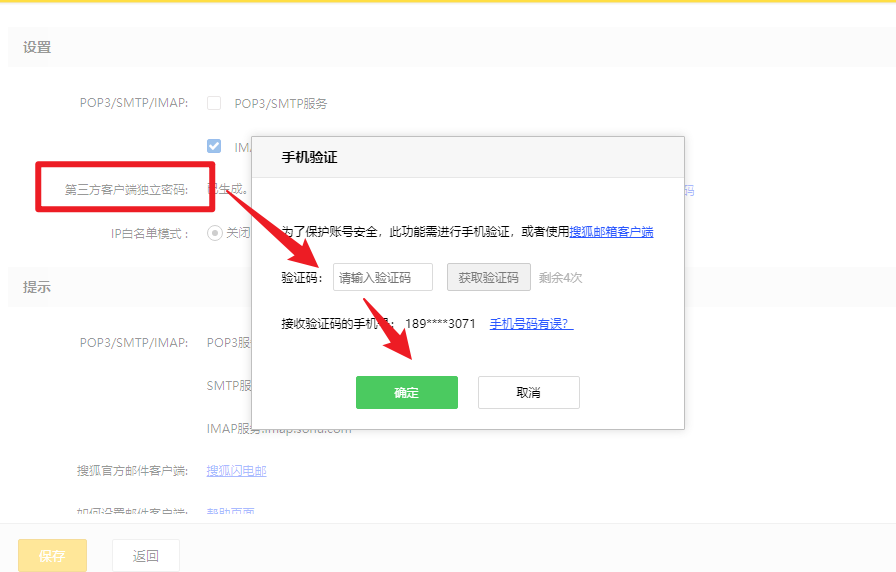The width and height of the screenshot is (896, 572).
Task: Click the 搜狐官方邮件客户端 label
Action: 132,471
